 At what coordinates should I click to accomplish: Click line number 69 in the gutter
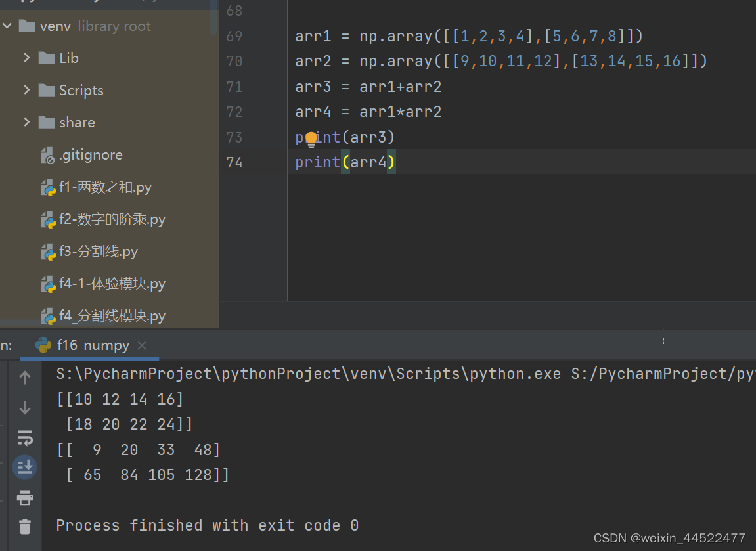tap(234, 36)
